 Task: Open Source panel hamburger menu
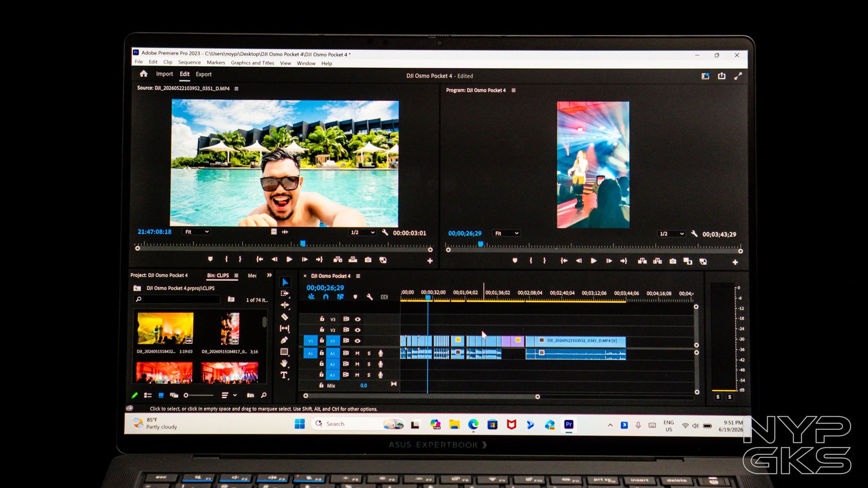236,88
